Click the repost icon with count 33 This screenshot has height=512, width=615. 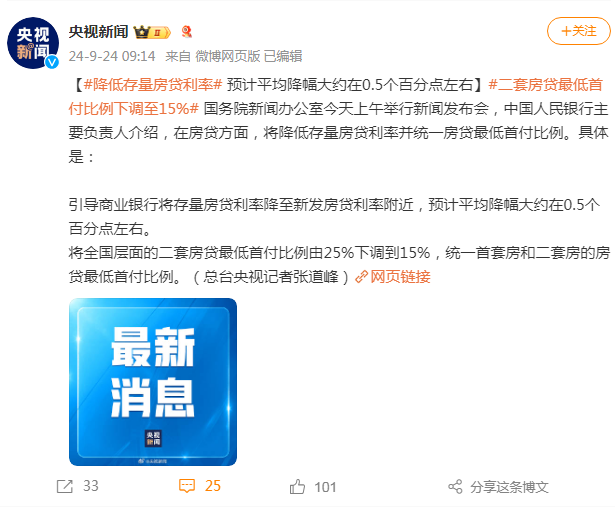(x=65, y=486)
